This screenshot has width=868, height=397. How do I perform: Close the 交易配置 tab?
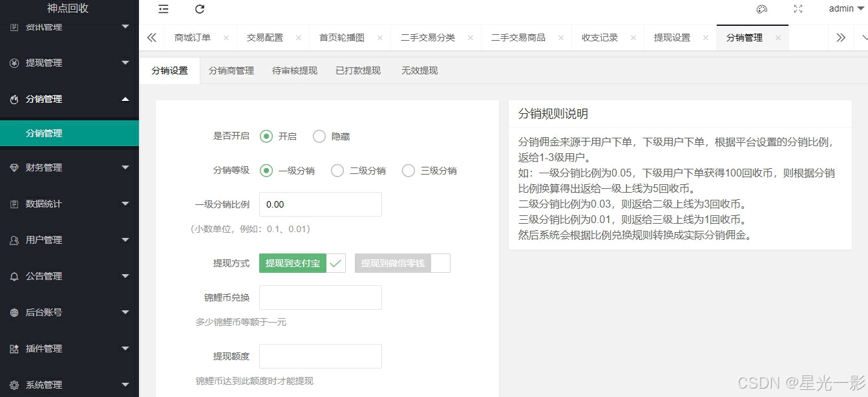pyautogui.click(x=298, y=38)
